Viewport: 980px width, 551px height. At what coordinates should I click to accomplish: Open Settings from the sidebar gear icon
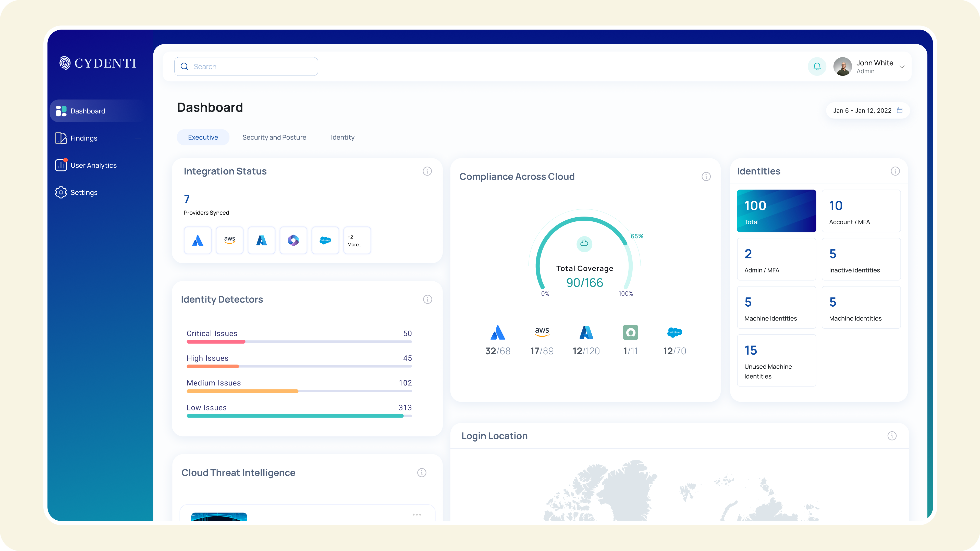[x=61, y=192]
